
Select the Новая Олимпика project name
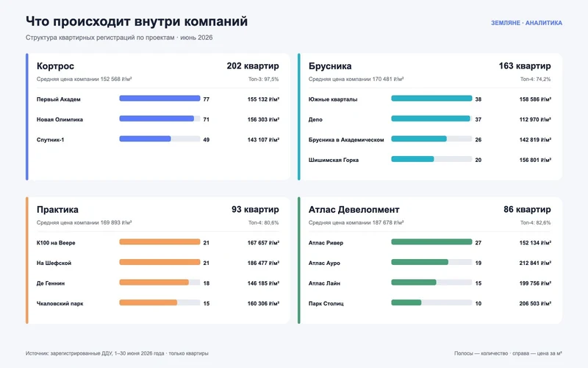[60, 119]
